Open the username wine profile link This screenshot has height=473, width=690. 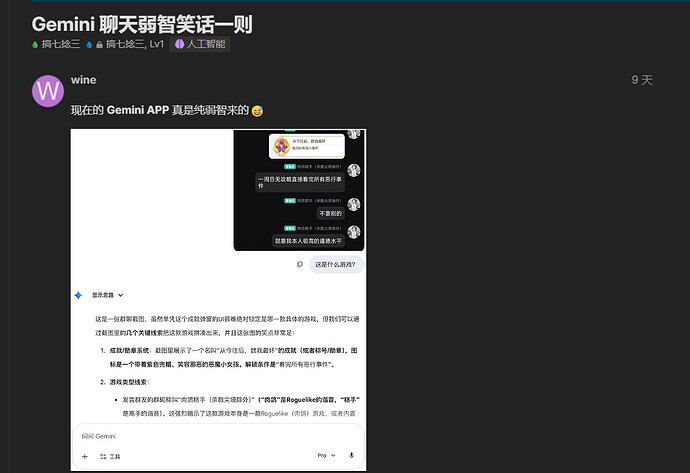point(84,80)
